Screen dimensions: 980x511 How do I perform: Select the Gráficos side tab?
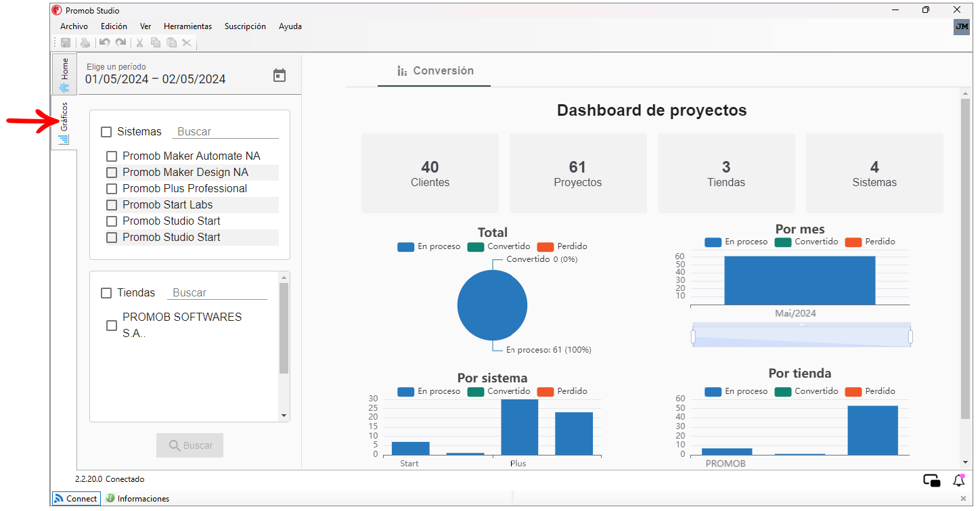pos(65,122)
